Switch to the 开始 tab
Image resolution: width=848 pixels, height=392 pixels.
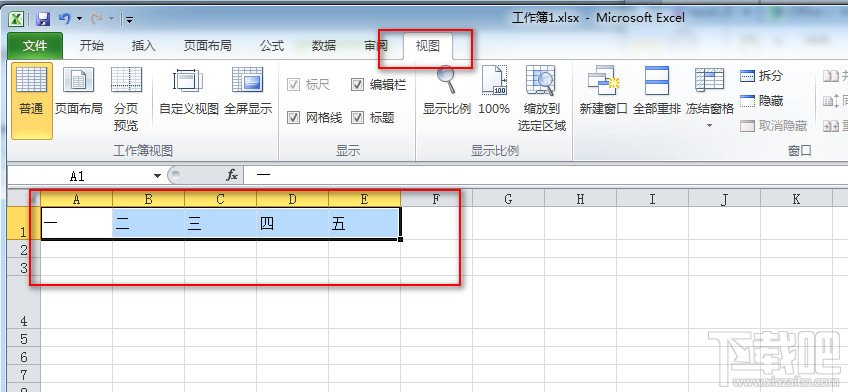91,46
